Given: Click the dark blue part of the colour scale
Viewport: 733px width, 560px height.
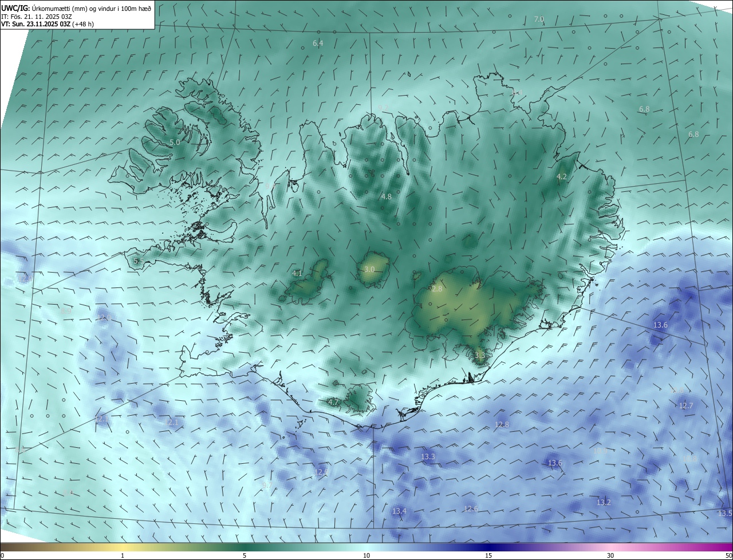Looking at the screenshot, I should point(488,547).
